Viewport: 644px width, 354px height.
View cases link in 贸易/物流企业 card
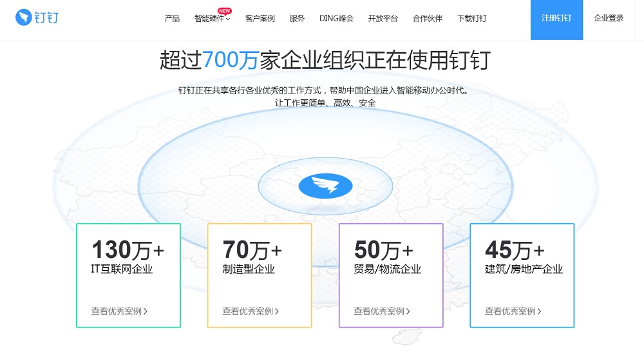click(382, 311)
